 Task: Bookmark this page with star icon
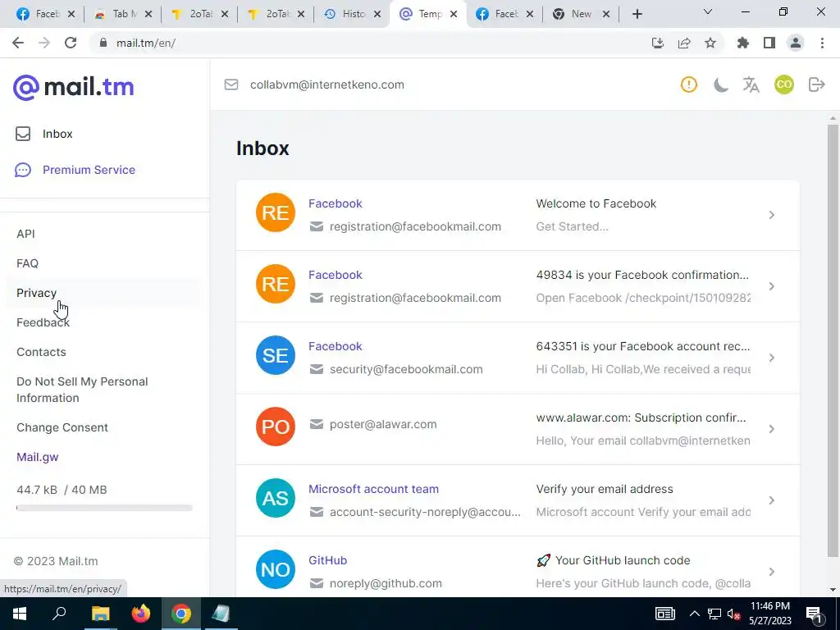[x=710, y=43]
